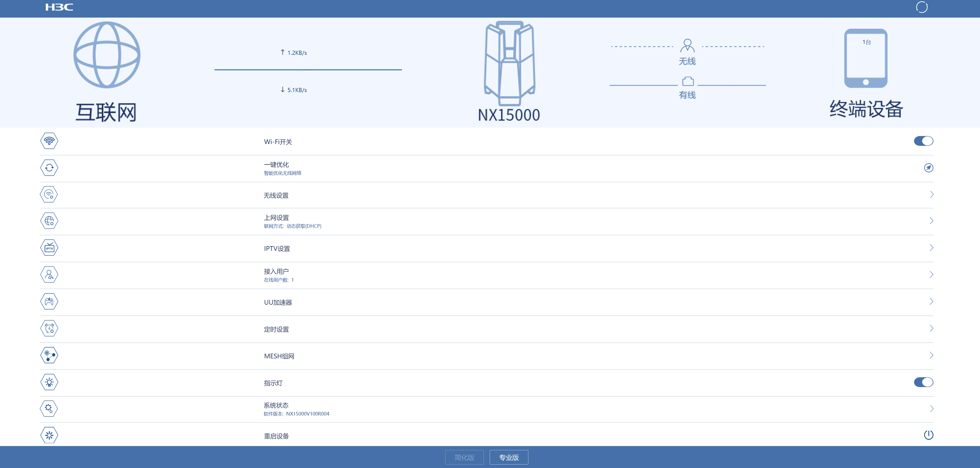Screen dimensions: 980x468
Task: Open the 接入用户 entry
Action: (276, 271)
